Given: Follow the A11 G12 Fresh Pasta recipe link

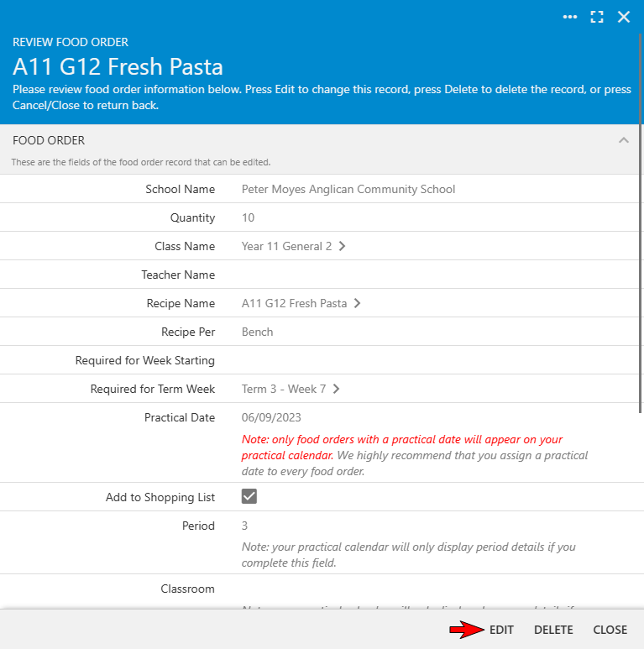Looking at the screenshot, I should click(294, 304).
